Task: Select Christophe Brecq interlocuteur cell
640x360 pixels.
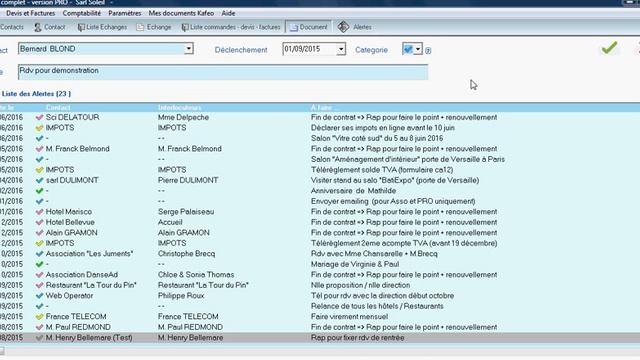Action: point(186,253)
